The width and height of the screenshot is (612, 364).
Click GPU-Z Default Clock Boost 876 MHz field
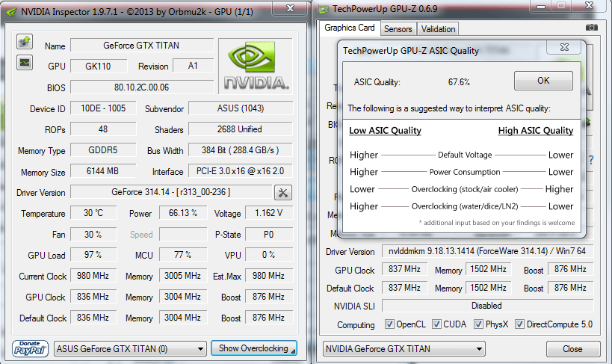[x=571, y=288]
